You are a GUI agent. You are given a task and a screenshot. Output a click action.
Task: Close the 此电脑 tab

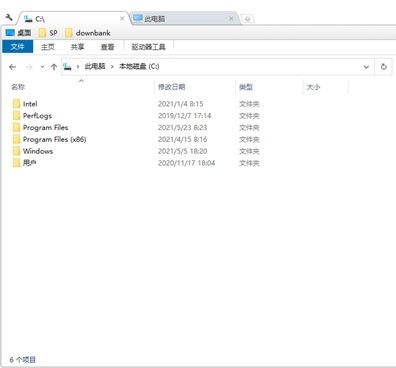[231, 19]
